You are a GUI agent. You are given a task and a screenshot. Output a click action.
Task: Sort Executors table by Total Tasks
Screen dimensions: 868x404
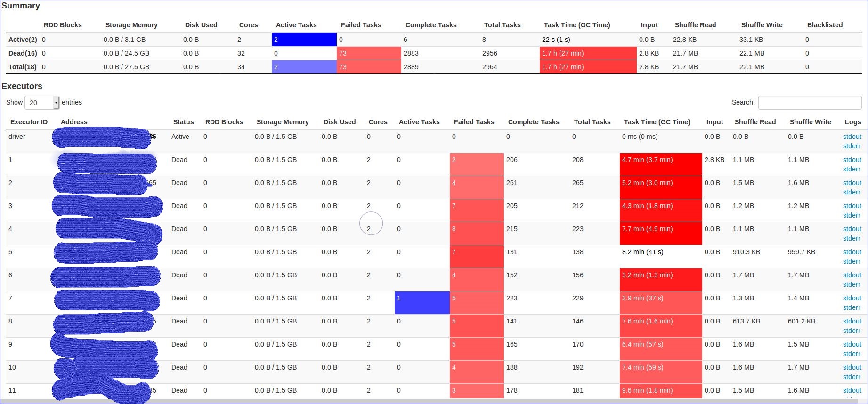coord(592,122)
